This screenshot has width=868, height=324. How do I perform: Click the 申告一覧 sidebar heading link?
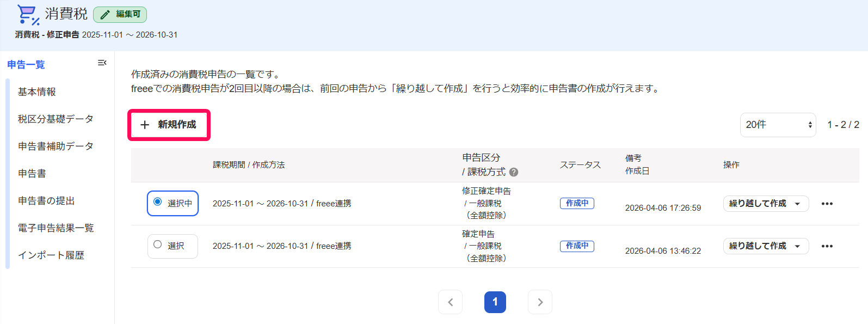click(26, 65)
